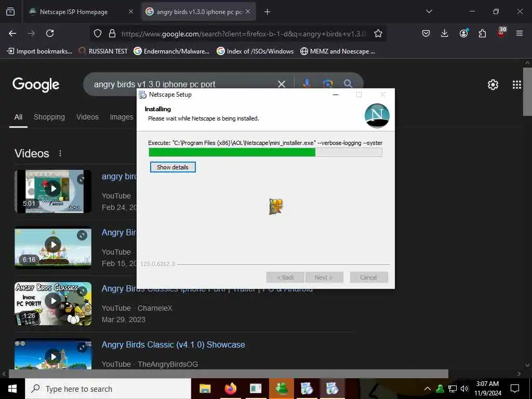Go back with Firefox's back arrow
The image size is (532, 399).
coord(12,33)
